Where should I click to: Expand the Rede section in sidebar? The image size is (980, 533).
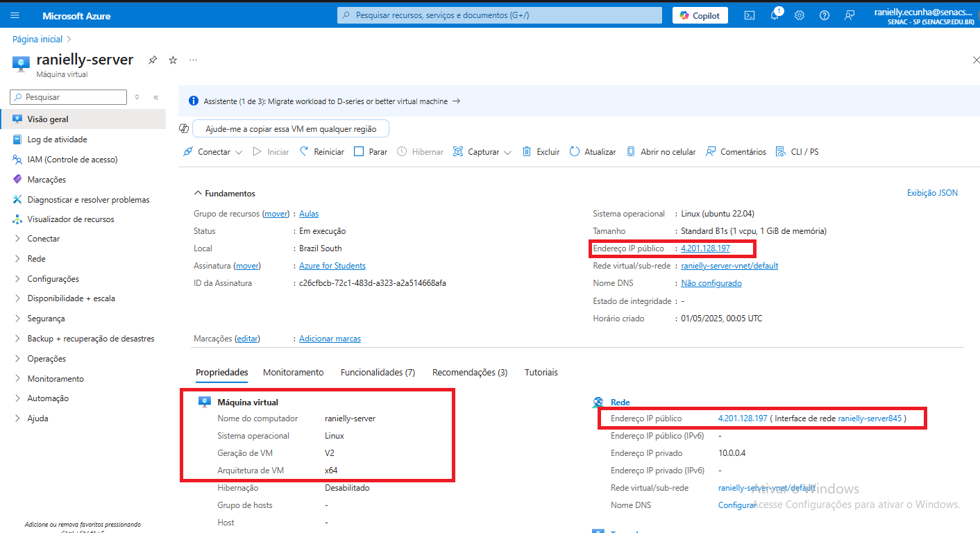click(x=36, y=259)
